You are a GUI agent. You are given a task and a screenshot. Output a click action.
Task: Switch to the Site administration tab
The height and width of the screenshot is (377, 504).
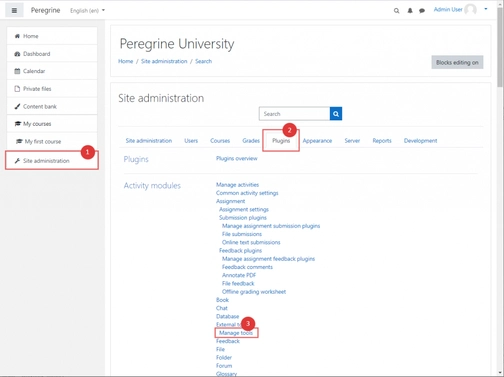(x=149, y=141)
